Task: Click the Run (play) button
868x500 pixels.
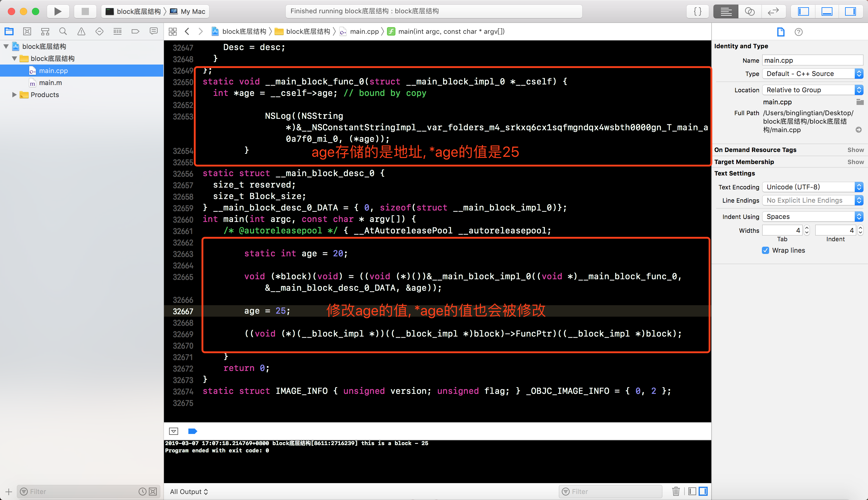Action: point(58,11)
